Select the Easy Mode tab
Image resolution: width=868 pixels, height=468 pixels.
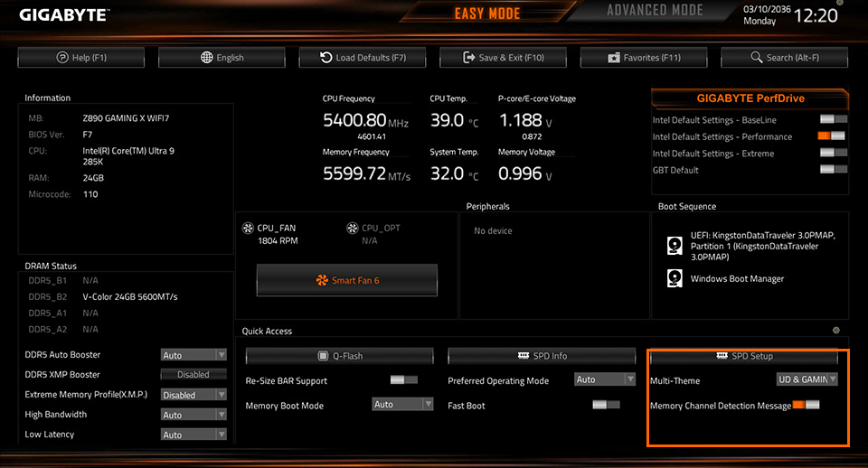pos(487,14)
